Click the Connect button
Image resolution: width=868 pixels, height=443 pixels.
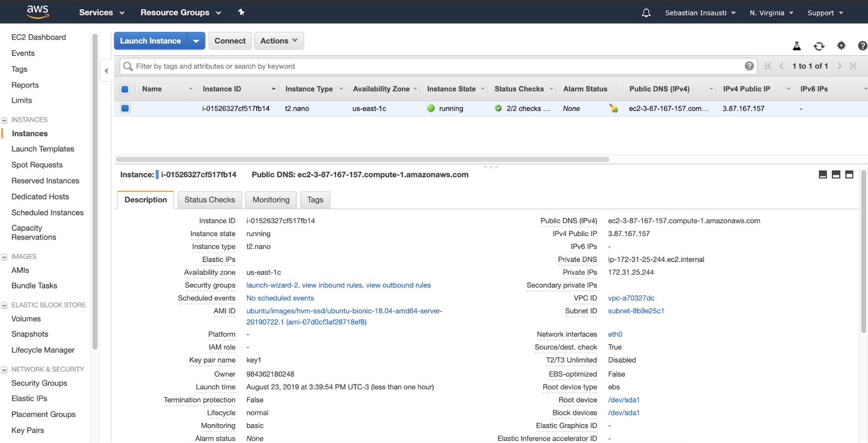click(230, 41)
